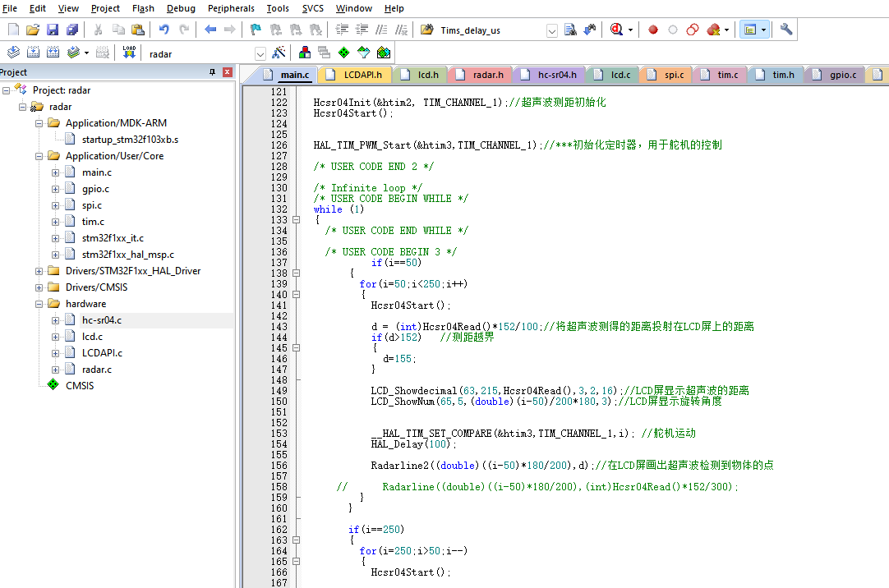Open Options for Target with the magic wand icon
The height and width of the screenshot is (588, 889).
[x=279, y=53]
